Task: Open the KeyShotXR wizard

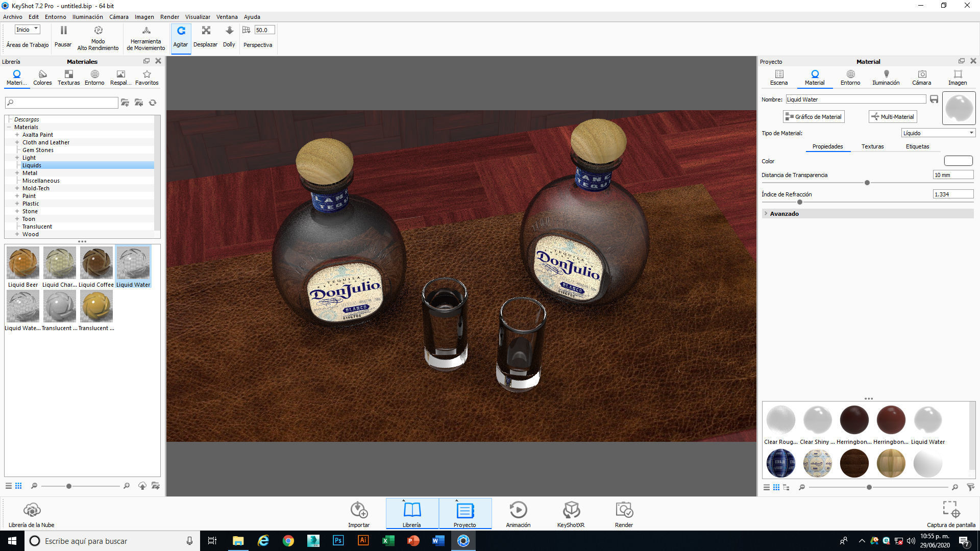Action: [x=571, y=510]
